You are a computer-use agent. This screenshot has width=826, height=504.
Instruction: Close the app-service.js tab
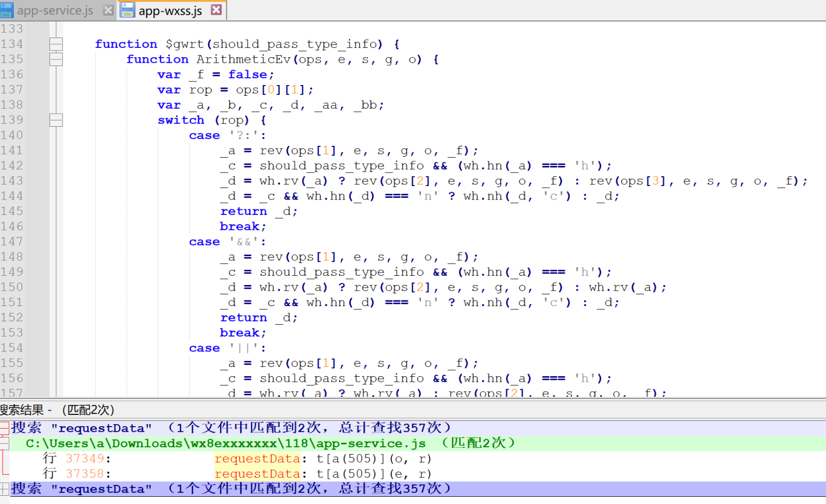[x=107, y=9]
